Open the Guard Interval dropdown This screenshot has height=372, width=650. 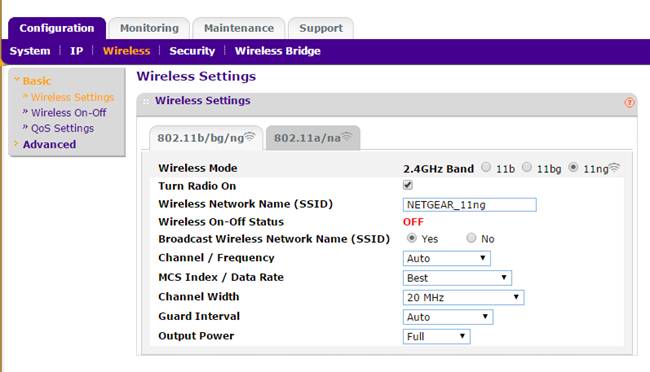[x=448, y=317]
